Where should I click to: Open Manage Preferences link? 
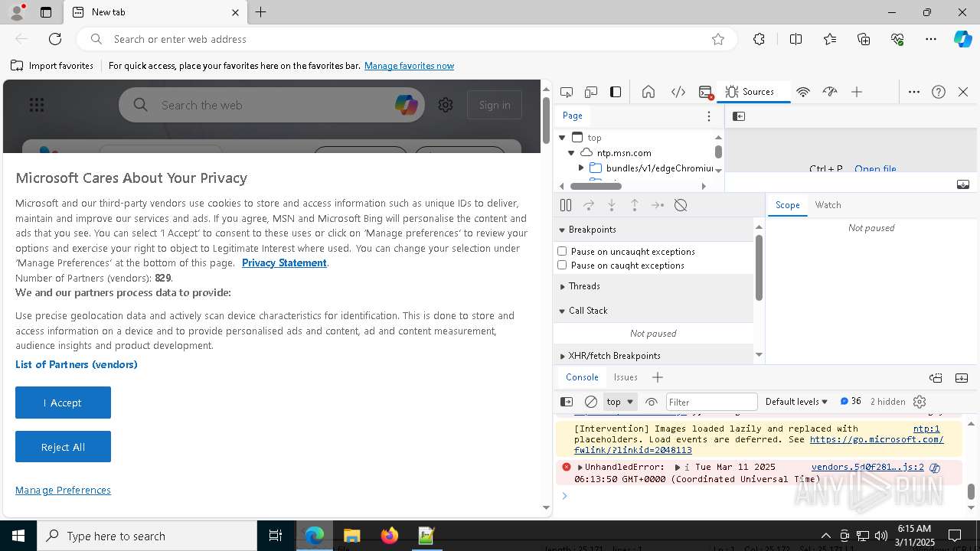(x=63, y=490)
